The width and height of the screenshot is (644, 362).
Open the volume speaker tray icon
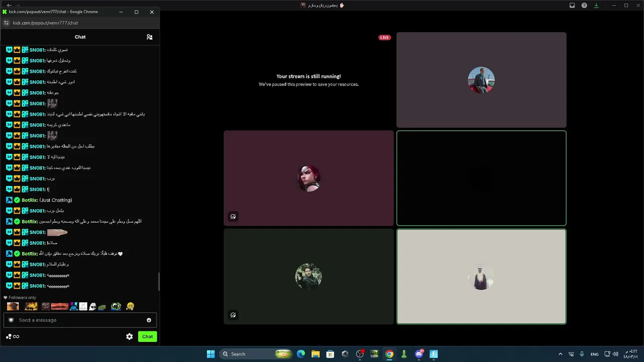coord(615,354)
